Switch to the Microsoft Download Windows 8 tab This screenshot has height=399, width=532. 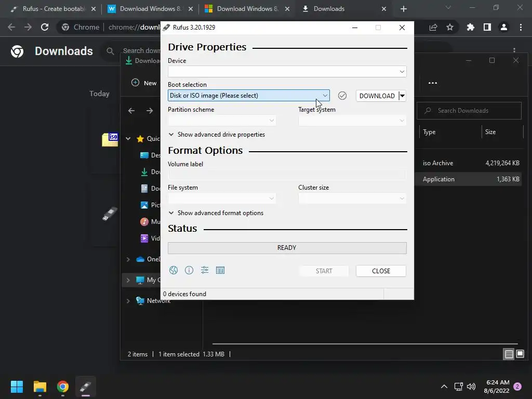click(246, 9)
